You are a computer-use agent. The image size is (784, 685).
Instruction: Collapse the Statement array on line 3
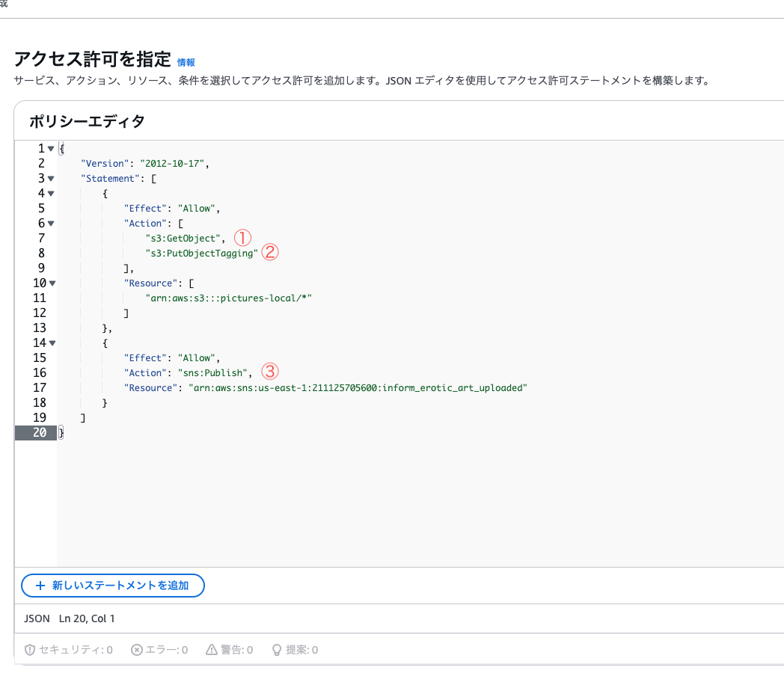pos(51,179)
